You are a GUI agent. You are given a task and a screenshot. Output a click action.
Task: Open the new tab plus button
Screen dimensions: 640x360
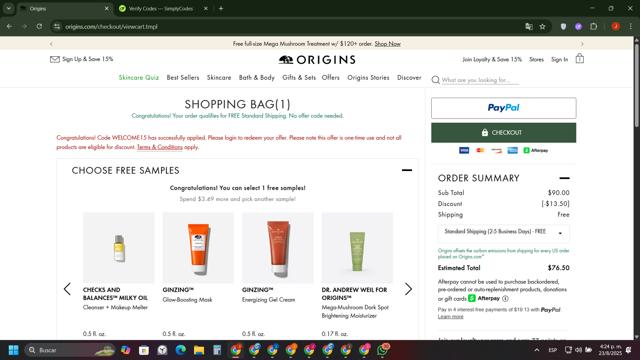click(x=221, y=8)
